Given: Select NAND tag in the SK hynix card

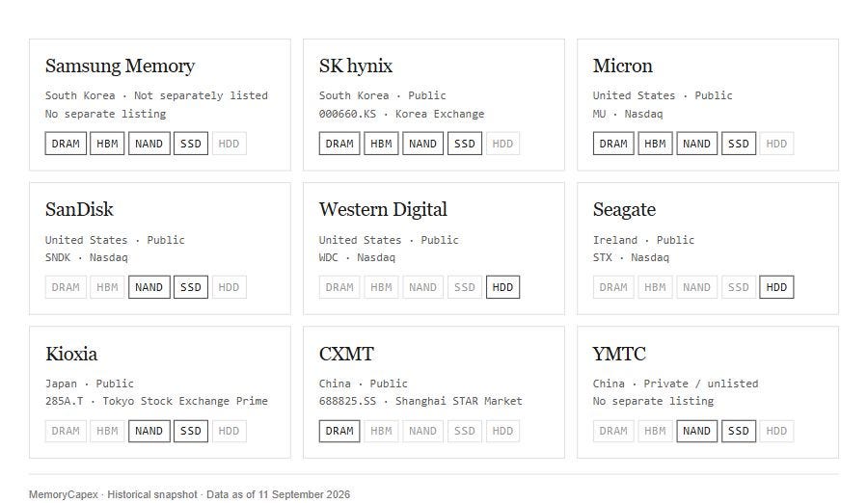Looking at the screenshot, I should 423,144.
